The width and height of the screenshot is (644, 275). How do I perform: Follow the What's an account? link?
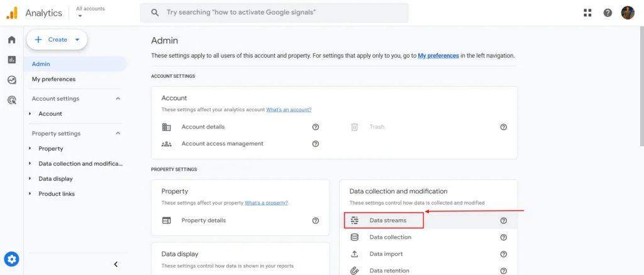point(289,110)
